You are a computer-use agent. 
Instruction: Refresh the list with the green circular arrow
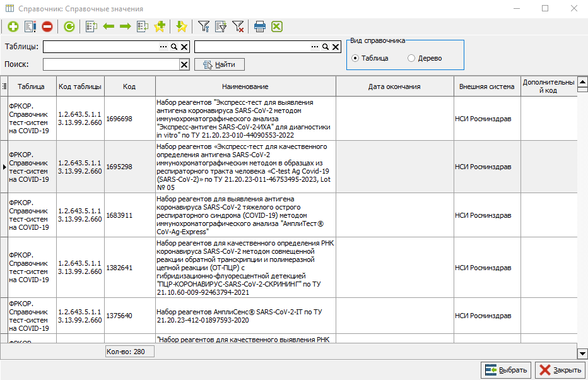(69, 27)
